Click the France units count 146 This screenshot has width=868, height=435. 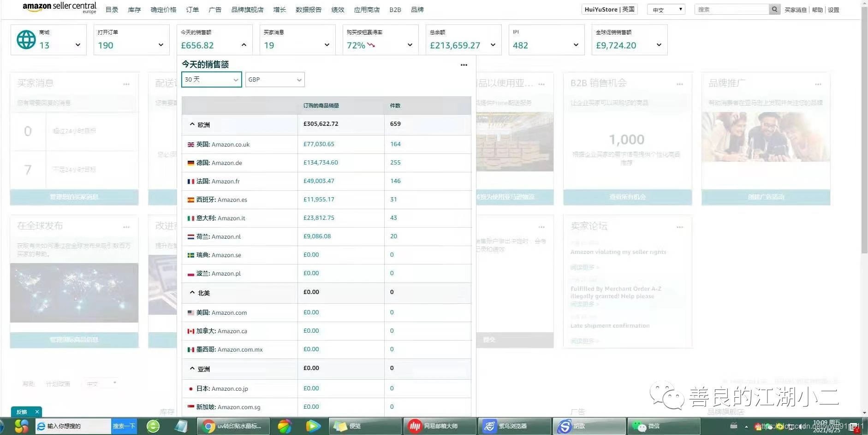[x=395, y=181]
